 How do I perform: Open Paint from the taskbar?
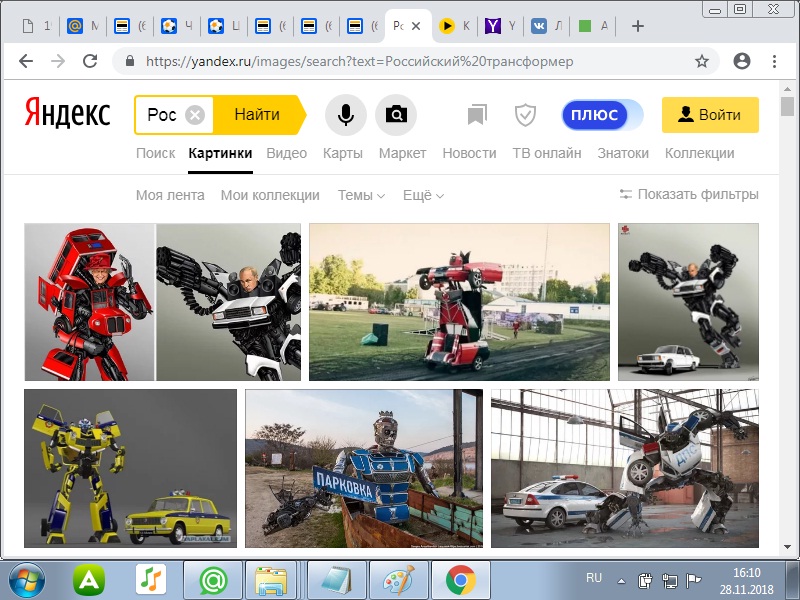pyautogui.click(x=398, y=580)
